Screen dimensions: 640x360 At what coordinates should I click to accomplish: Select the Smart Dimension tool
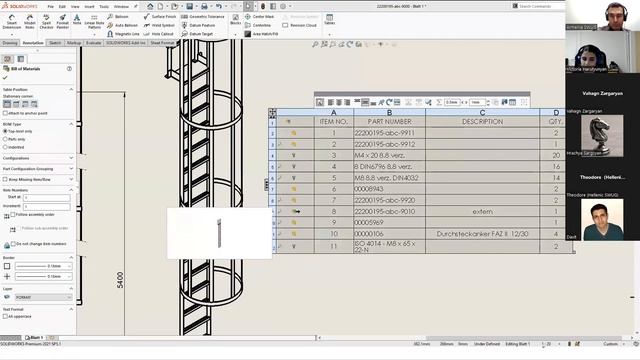pos(11,21)
